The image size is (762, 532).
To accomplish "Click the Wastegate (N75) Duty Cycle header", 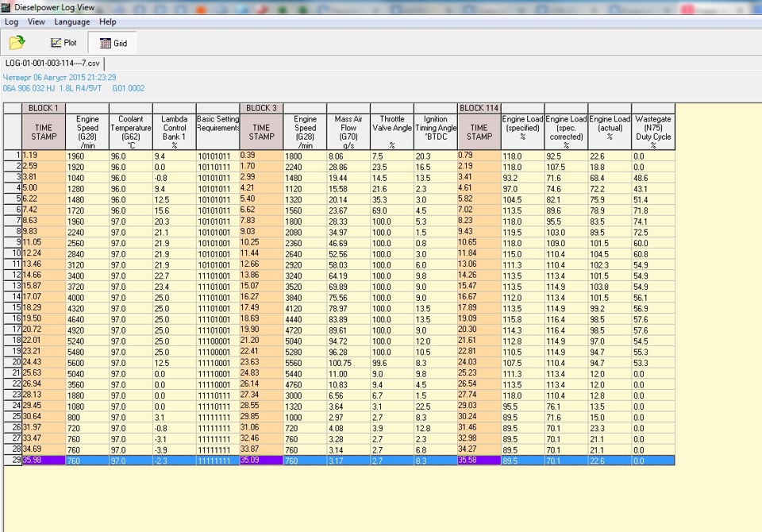I will [653, 131].
